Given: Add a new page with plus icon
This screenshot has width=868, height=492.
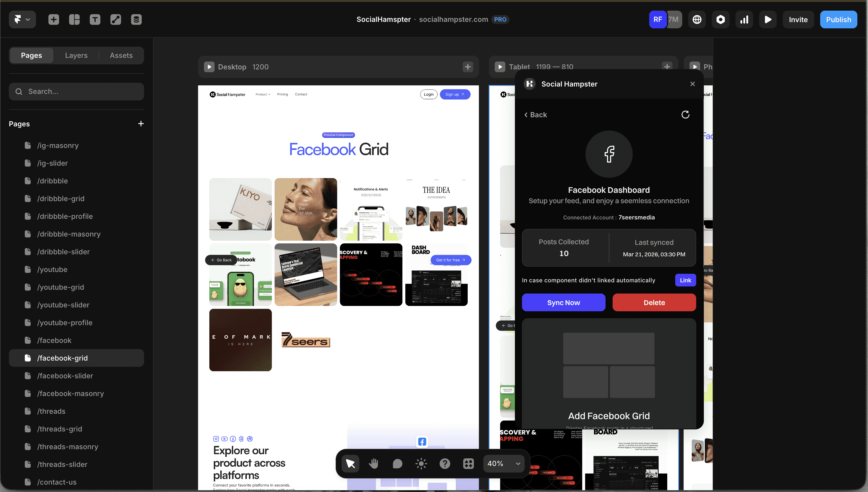Looking at the screenshot, I should pos(141,124).
